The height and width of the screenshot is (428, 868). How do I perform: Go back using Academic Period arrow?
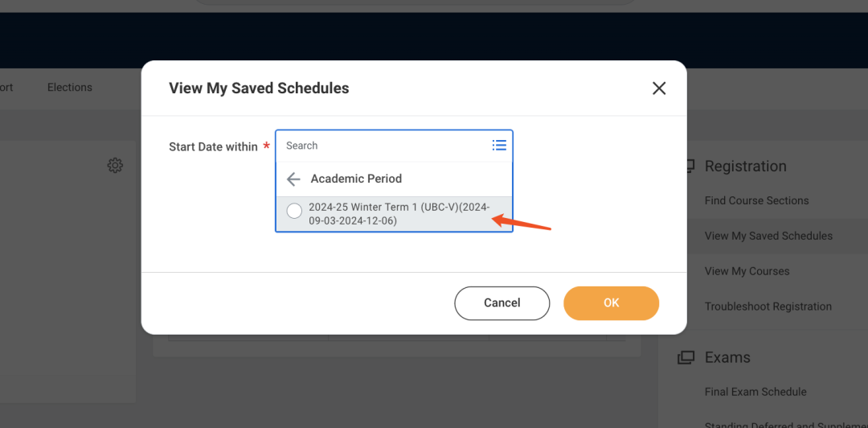[293, 179]
